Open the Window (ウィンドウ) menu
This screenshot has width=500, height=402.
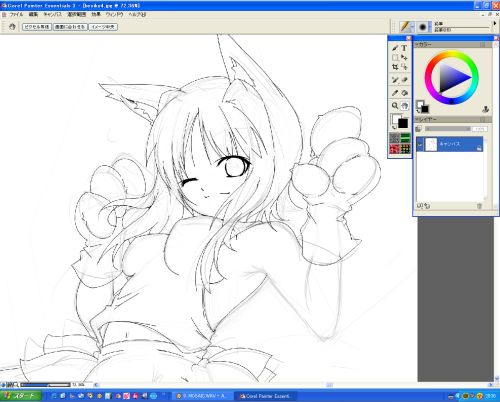tap(115, 15)
